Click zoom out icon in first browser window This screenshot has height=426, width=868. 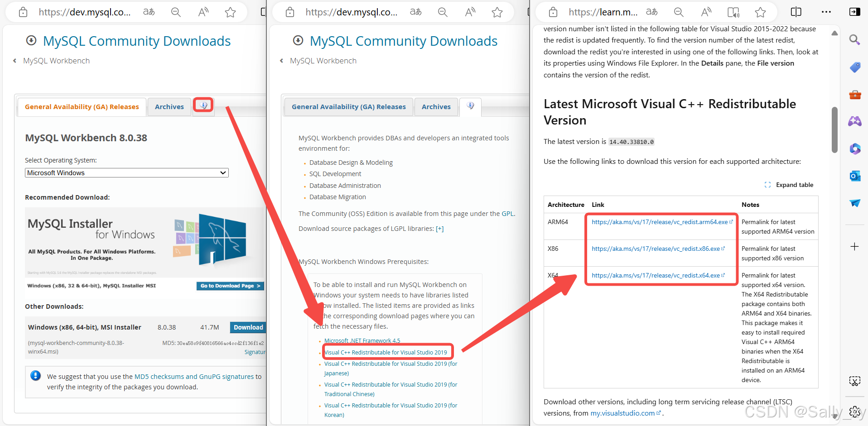tap(176, 12)
